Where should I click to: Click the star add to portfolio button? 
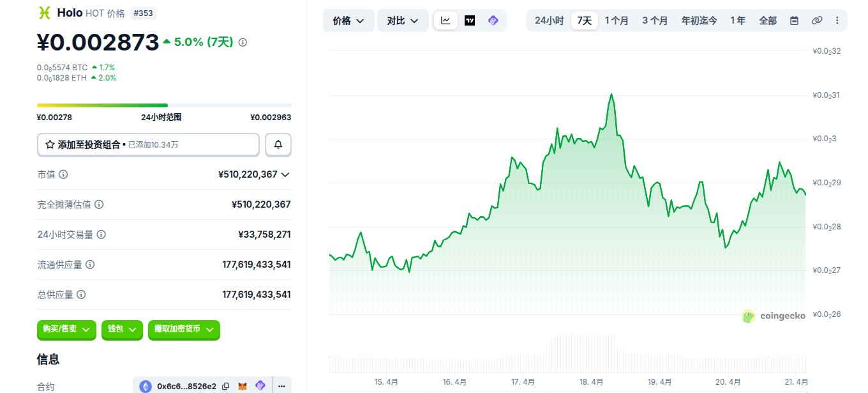(148, 144)
